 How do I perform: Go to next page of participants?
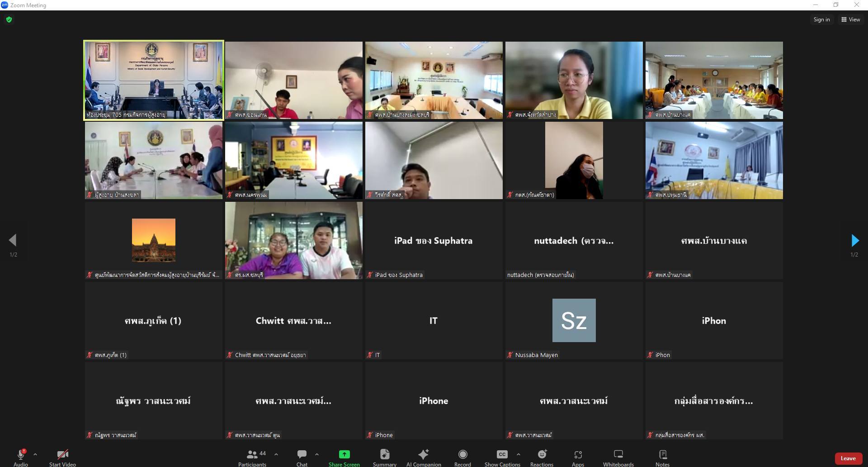pyautogui.click(x=854, y=240)
